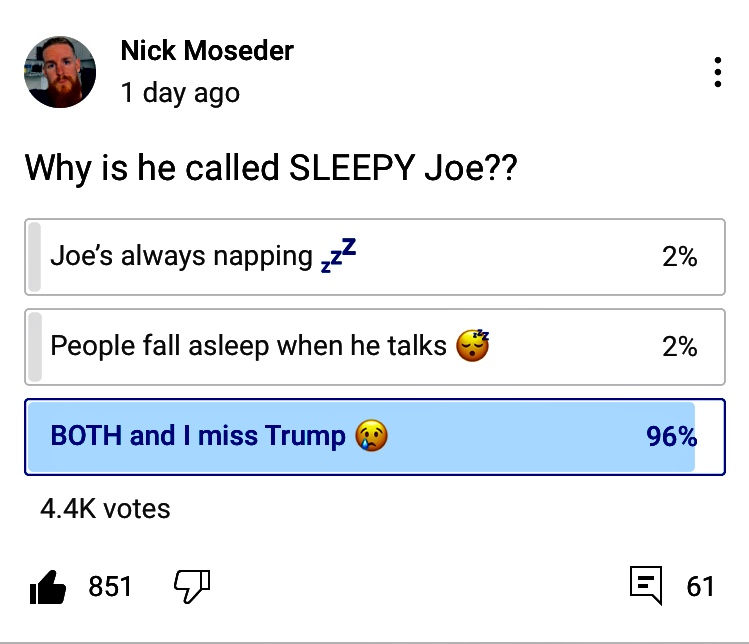
Task: Click the 851 likes count
Action: pyautogui.click(x=110, y=586)
